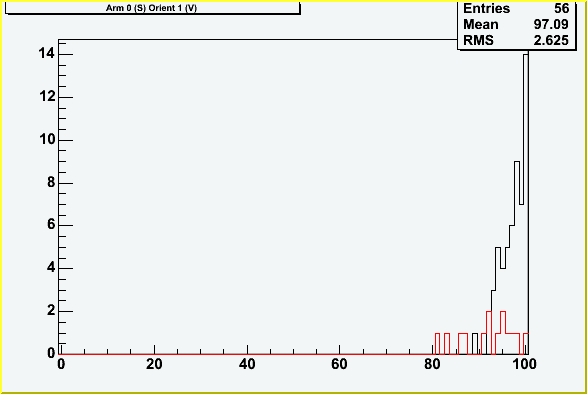Select the black bin peaking at 9

point(517,258)
